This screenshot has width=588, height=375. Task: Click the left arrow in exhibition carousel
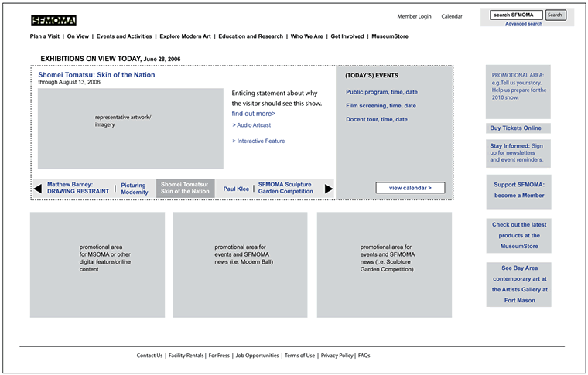(x=37, y=189)
